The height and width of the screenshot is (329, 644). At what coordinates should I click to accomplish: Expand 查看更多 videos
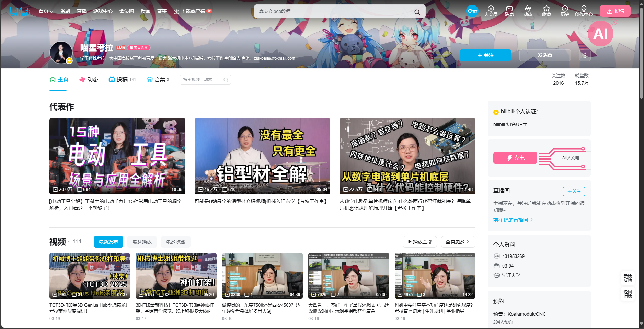point(458,242)
